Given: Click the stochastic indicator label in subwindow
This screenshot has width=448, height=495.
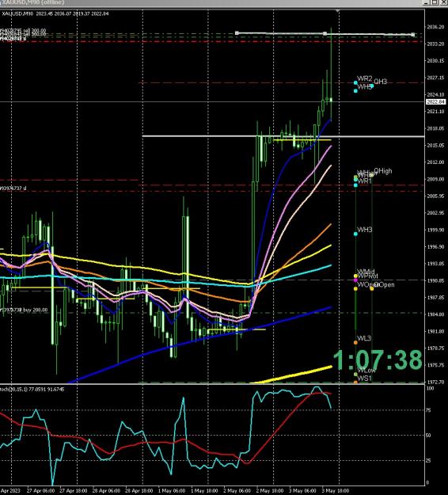Looking at the screenshot, I should (32, 389).
